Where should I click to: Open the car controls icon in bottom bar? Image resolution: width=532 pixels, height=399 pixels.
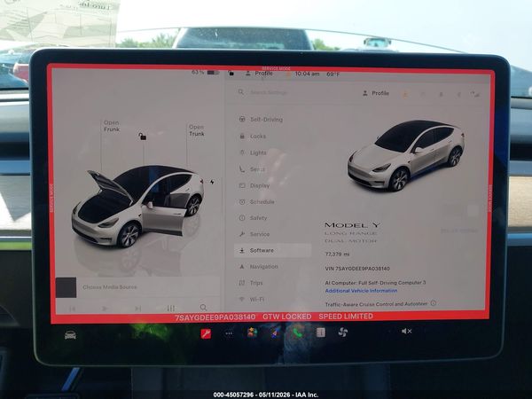coord(70,335)
